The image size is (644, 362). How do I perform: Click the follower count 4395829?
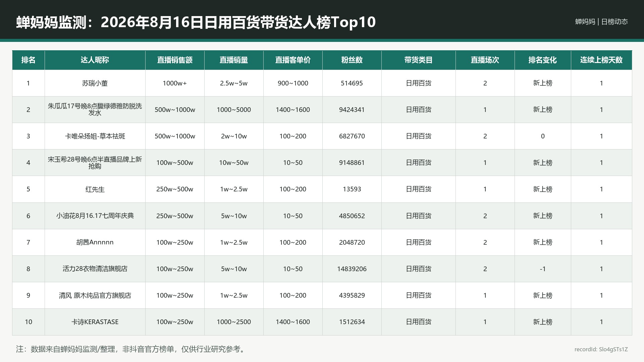352,295
